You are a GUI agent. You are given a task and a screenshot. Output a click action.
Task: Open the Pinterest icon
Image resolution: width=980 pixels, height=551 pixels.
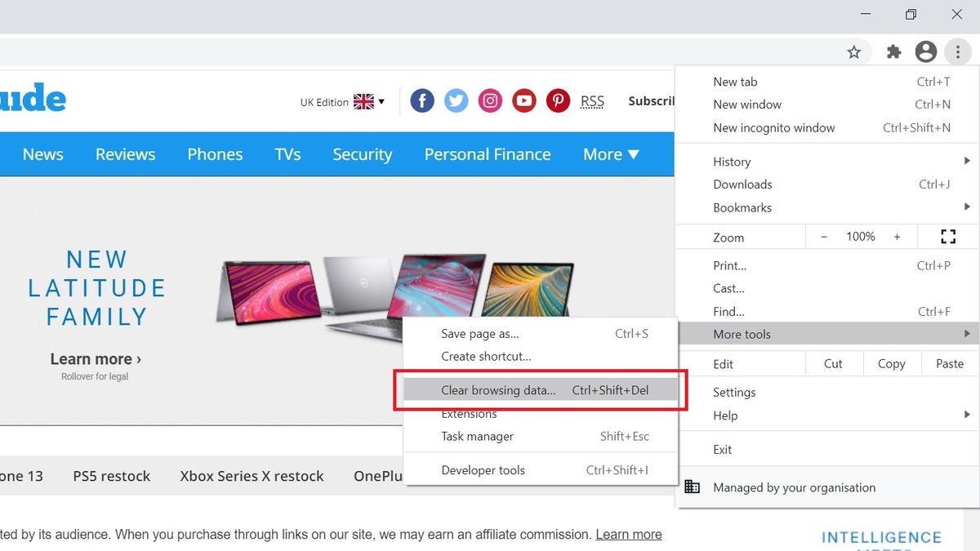(x=558, y=100)
